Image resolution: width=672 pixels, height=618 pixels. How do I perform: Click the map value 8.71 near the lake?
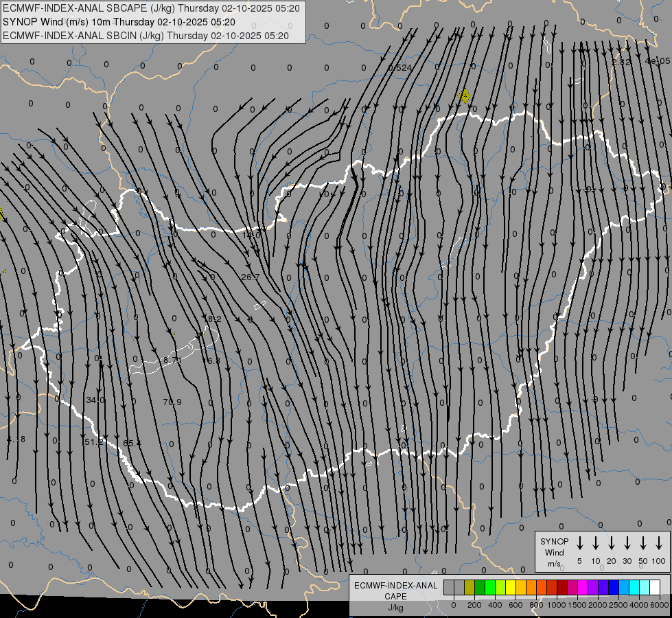[172, 360]
